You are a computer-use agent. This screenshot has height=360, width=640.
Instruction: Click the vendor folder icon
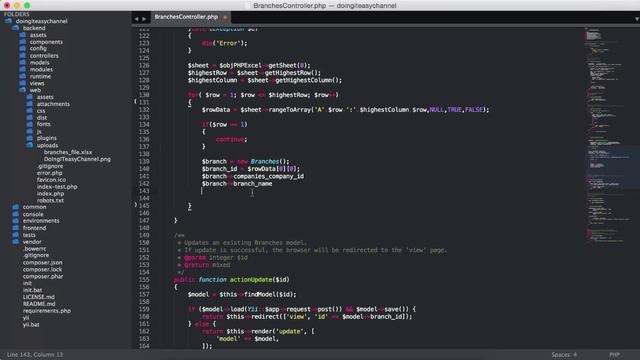point(16,242)
